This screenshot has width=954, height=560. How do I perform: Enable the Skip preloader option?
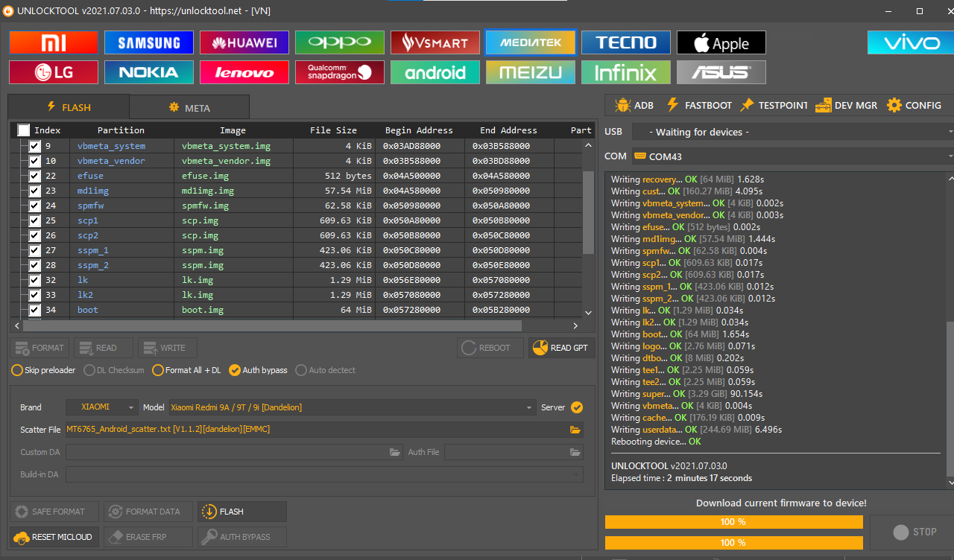[43, 370]
